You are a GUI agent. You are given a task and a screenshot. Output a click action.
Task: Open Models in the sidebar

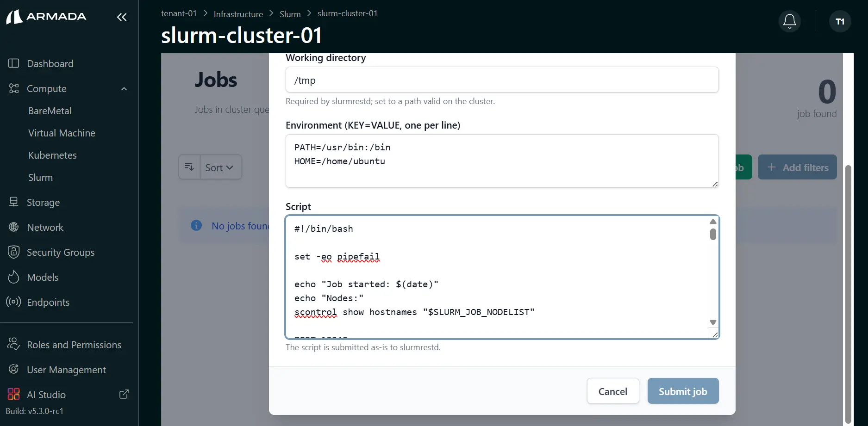pos(43,277)
